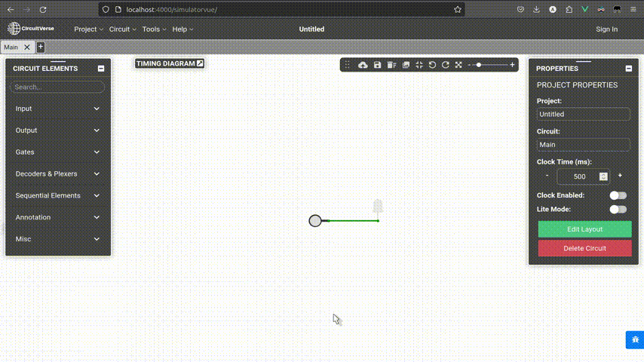The image size is (644, 362).
Task: Click the undo arrow in toolbar
Action: (432, 66)
